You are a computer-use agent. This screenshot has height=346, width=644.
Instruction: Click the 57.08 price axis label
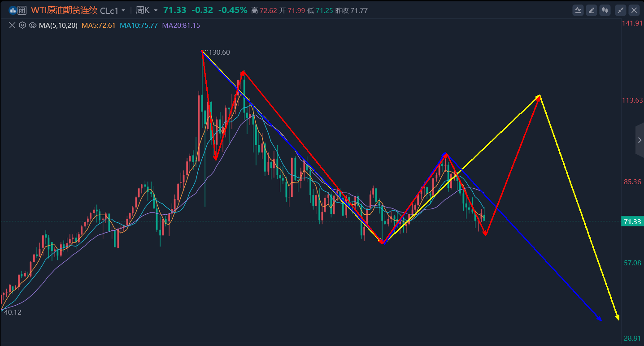(632, 263)
